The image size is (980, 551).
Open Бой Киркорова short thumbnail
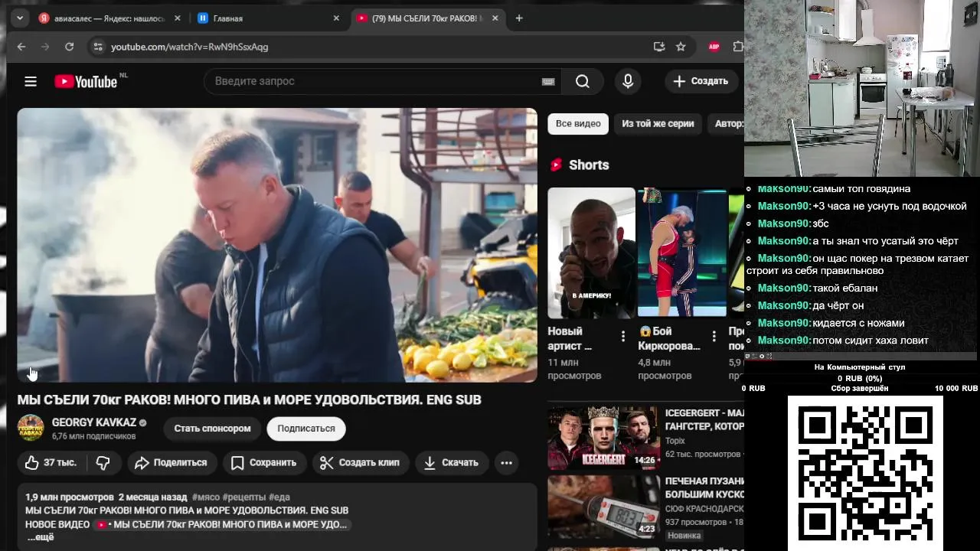[x=681, y=253]
